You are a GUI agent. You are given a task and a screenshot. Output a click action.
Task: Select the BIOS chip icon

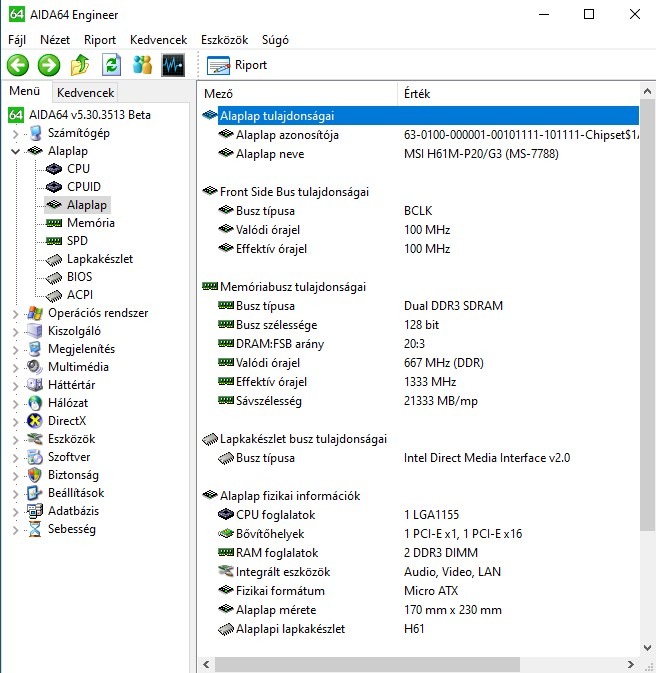(x=54, y=278)
